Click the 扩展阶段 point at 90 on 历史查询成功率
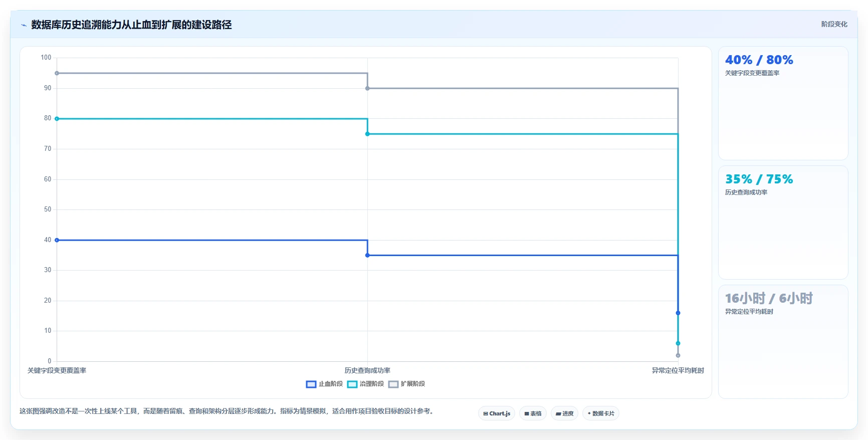 tap(367, 88)
